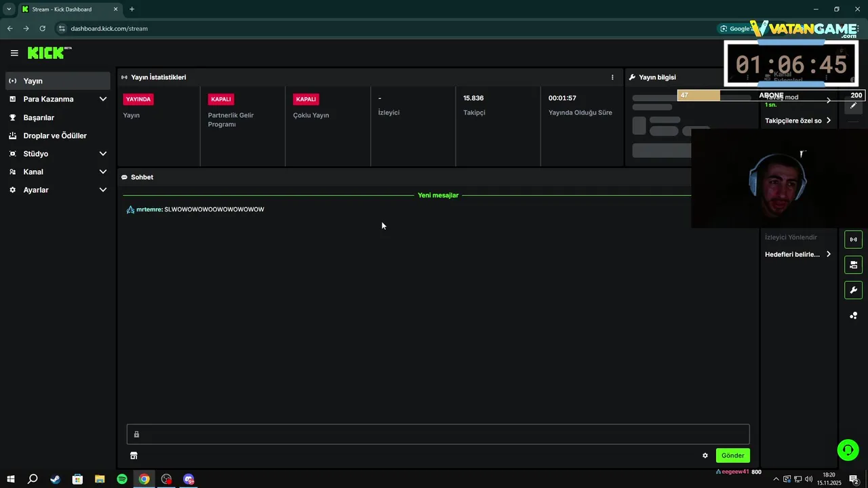Click the browser back arrow

[x=9, y=28]
